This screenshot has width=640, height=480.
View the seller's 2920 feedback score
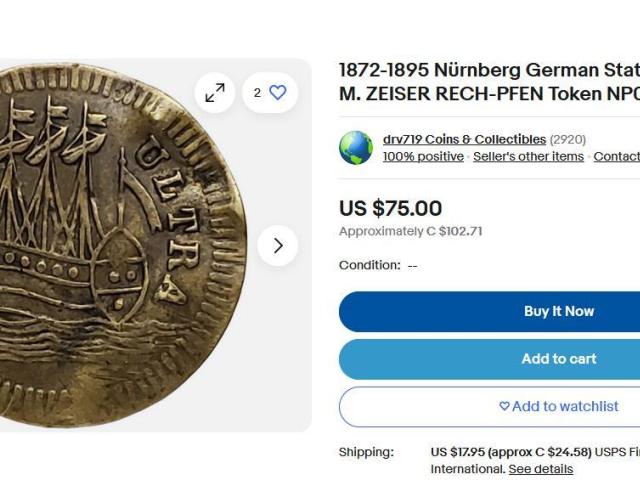pyautogui.click(x=568, y=139)
